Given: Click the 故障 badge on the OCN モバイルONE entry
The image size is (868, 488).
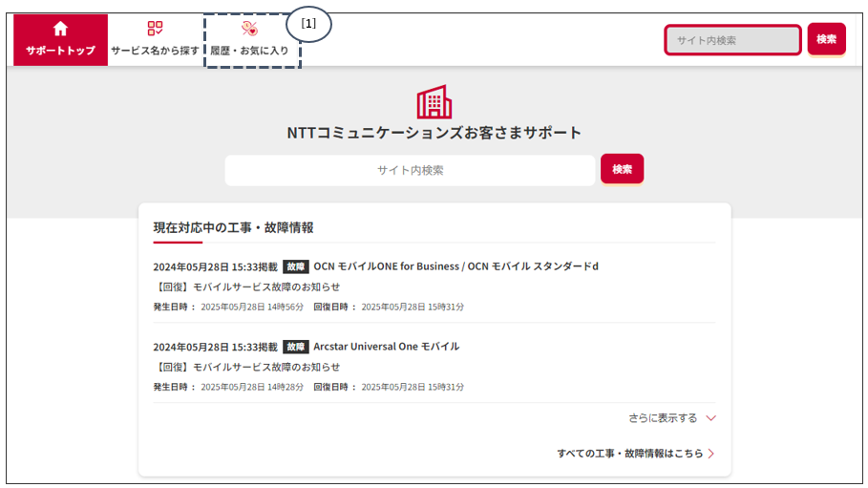Looking at the screenshot, I should pyautogui.click(x=296, y=266).
